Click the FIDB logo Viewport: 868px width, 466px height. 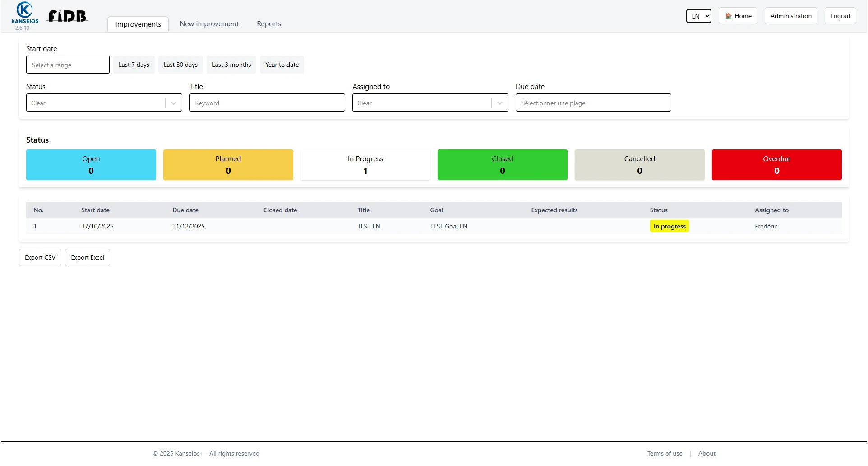pyautogui.click(x=67, y=16)
